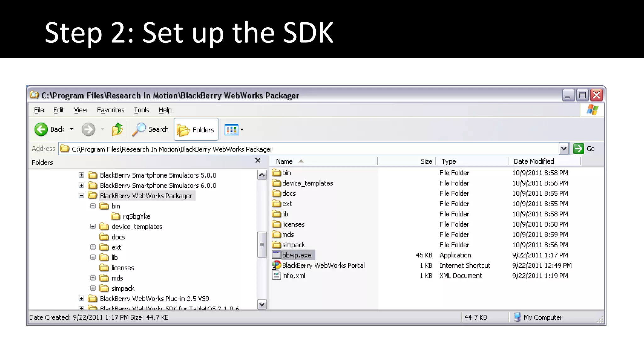This screenshot has width=644, height=362.
Task: Sort file list by Name column
Action: click(x=323, y=161)
